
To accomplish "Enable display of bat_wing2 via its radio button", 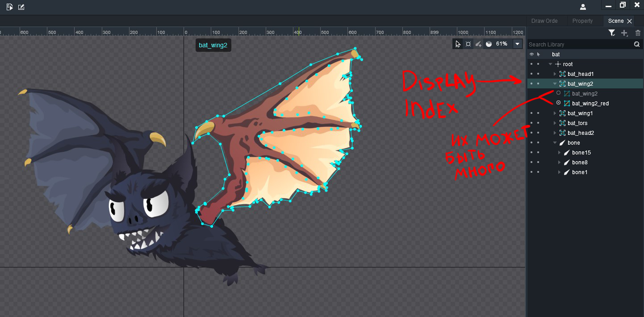I will [558, 93].
